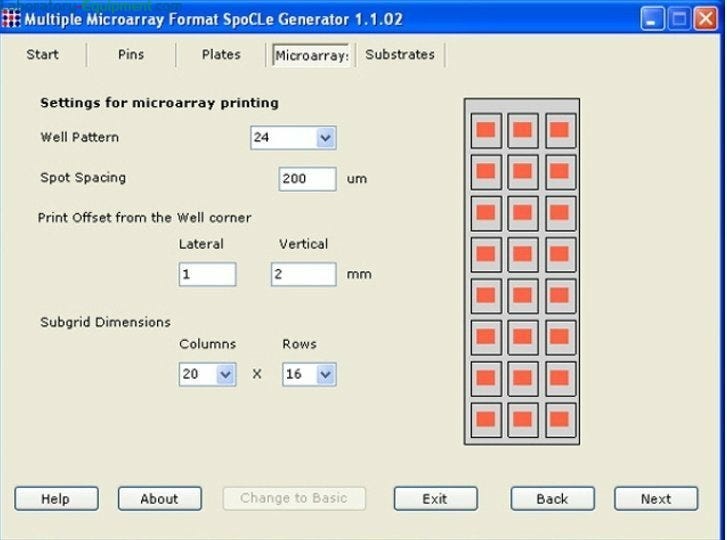This screenshot has width=727, height=540.
Task: Click the Spot Spacing input field
Action: [308, 179]
